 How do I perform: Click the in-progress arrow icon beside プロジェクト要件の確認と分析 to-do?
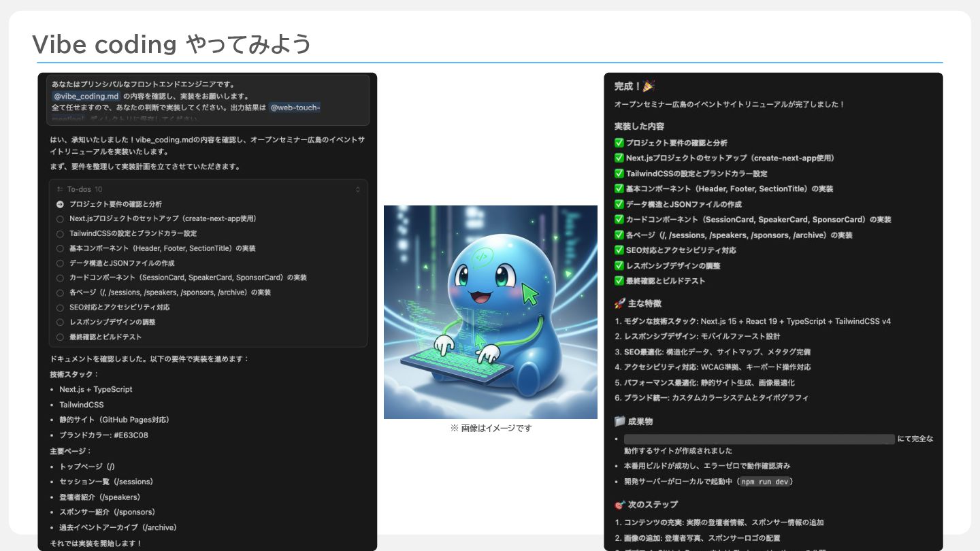coord(60,204)
